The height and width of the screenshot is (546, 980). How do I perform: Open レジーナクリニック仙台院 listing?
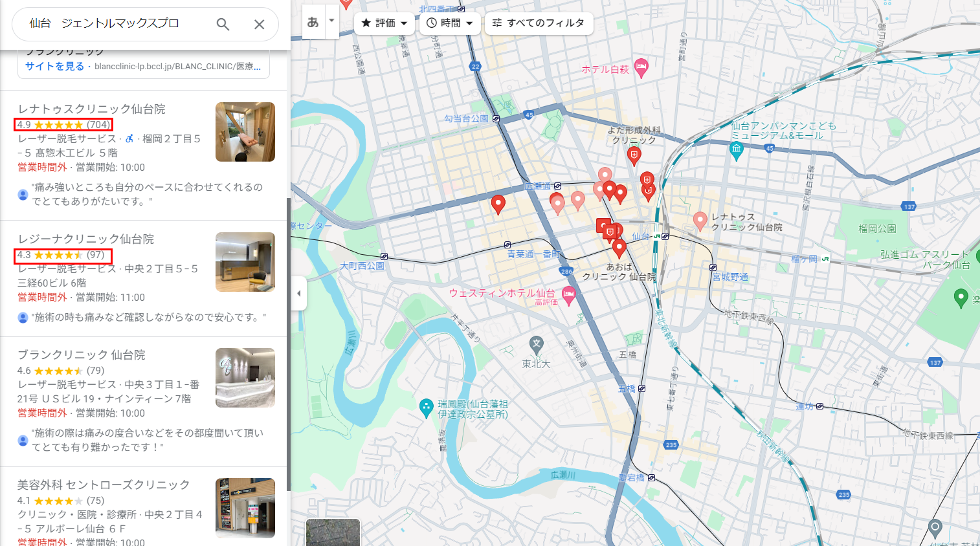[x=85, y=239]
